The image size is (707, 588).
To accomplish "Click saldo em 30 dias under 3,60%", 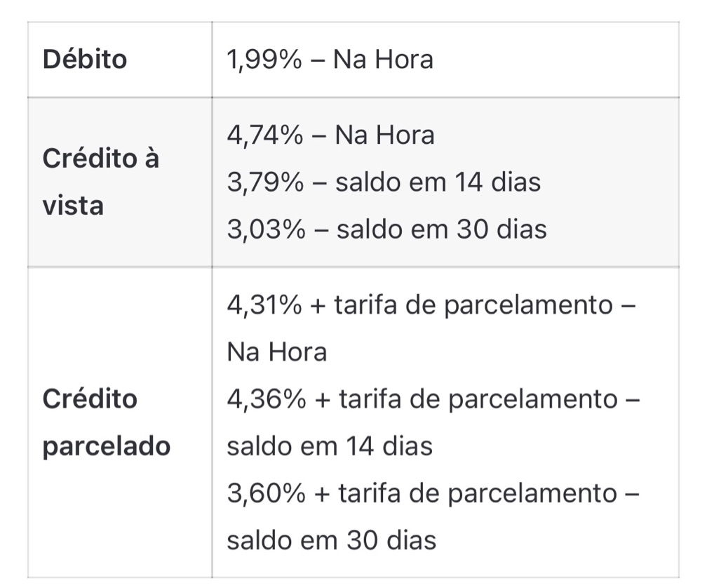I will pyautogui.click(x=331, y=540).
